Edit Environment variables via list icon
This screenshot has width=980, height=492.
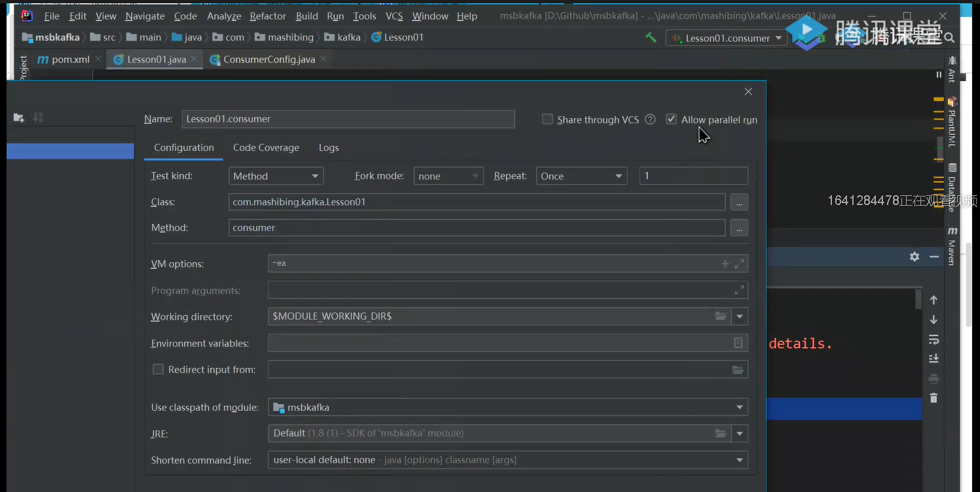(738, 343)
